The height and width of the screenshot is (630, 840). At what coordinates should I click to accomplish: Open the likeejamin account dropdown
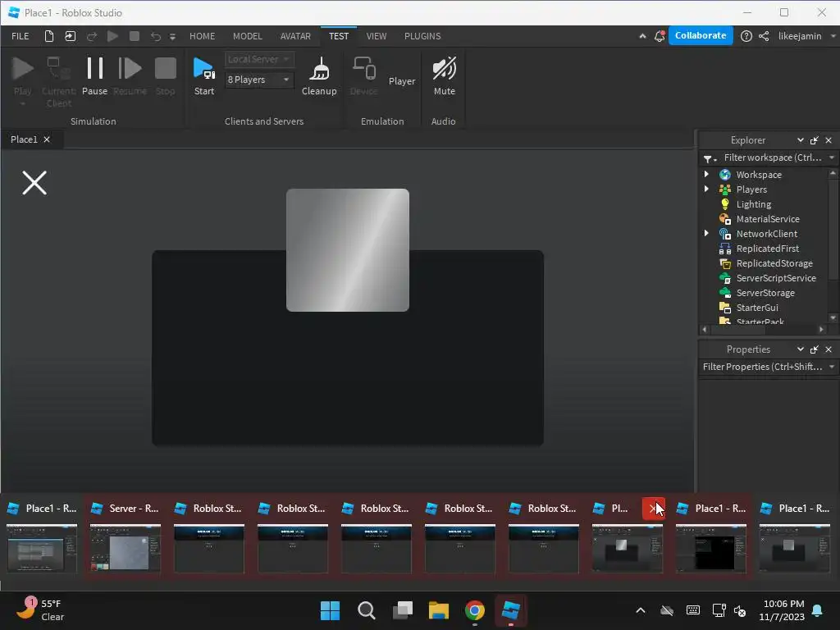pyautogui.click(x=806, y=36)
